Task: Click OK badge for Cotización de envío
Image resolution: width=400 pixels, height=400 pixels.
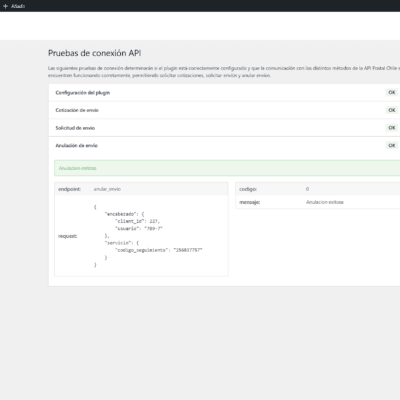Action: pos(392,110)
